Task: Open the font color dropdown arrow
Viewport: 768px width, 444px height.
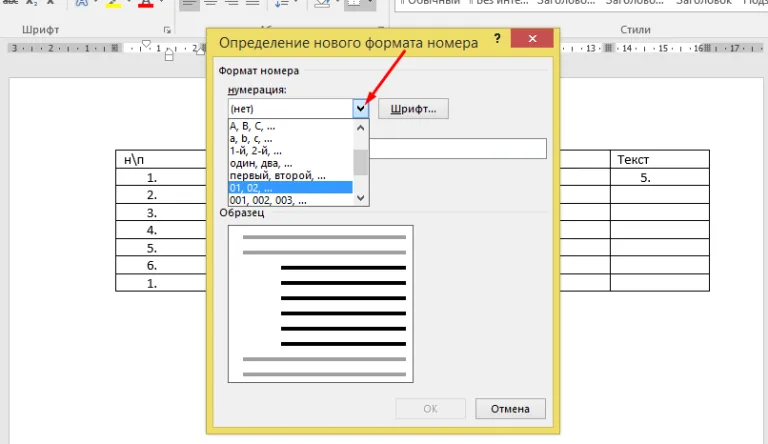Action: [x=161, y=3]
